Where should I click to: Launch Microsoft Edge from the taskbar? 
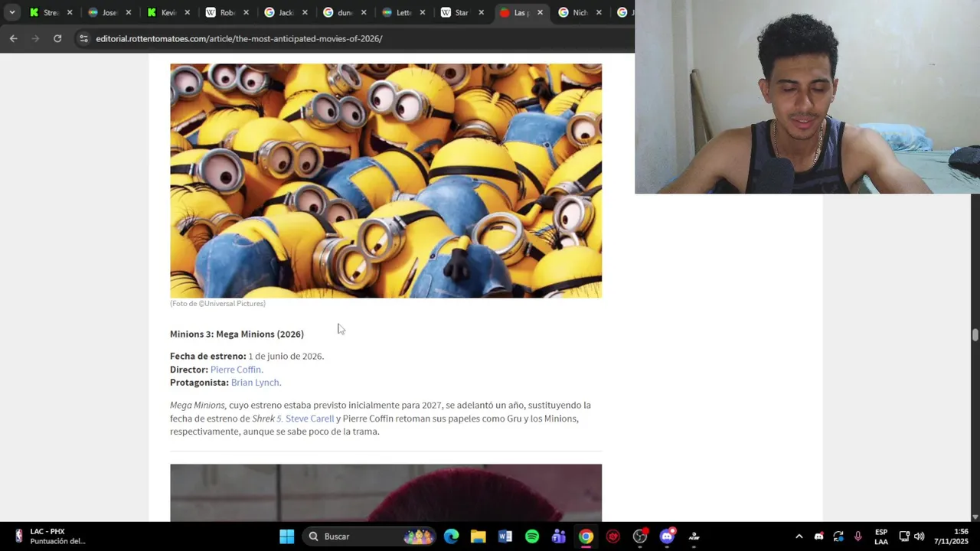coord(452,536)
